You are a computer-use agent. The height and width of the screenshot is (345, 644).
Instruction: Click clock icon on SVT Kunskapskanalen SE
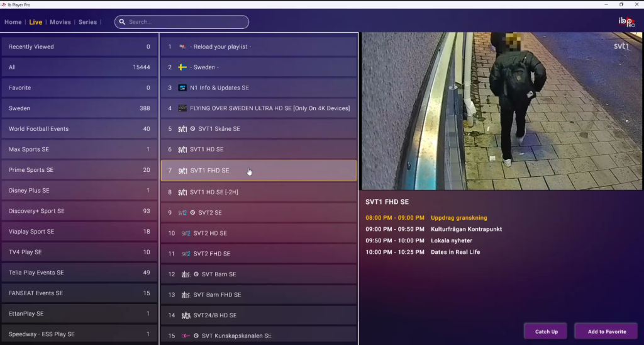click(x=196, y=336)
